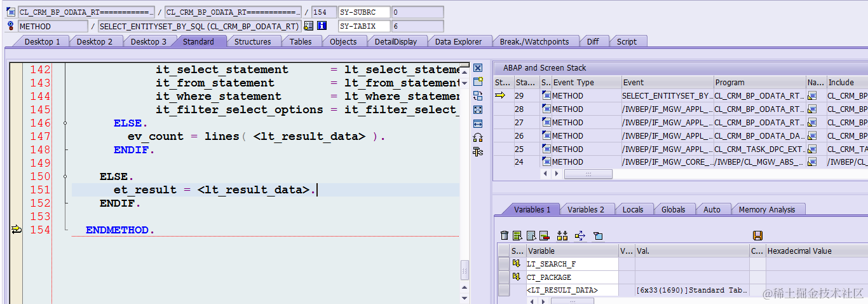Click the filter funnel icon in Variables toolbar
868x304 pixels.
tap(597, 236)
